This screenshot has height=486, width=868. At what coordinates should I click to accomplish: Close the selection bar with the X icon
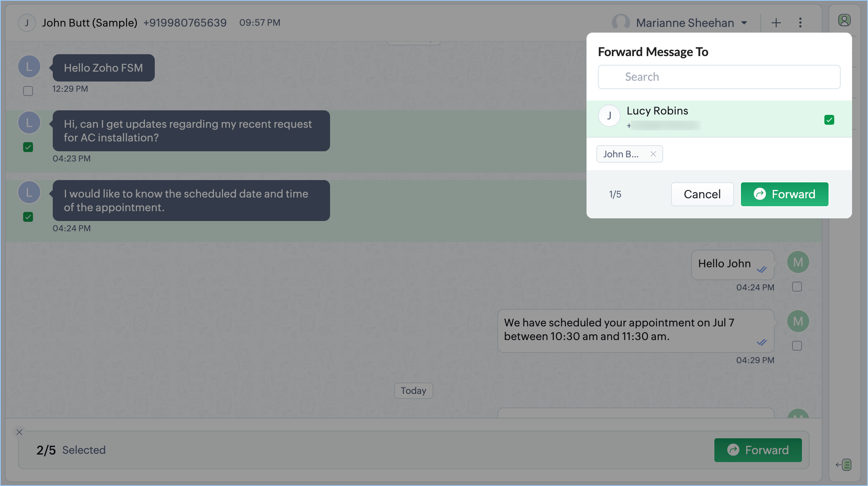pos(19,432)
